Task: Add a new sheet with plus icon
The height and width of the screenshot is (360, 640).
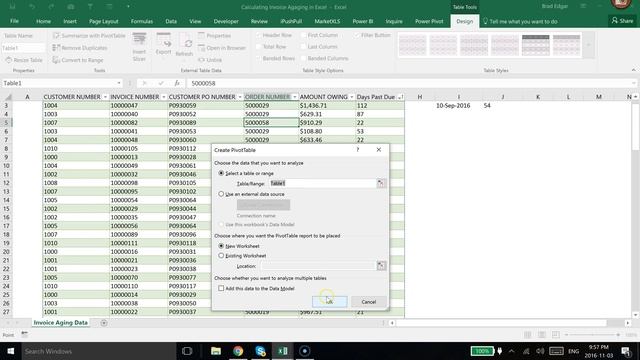Action: [104, 323]
